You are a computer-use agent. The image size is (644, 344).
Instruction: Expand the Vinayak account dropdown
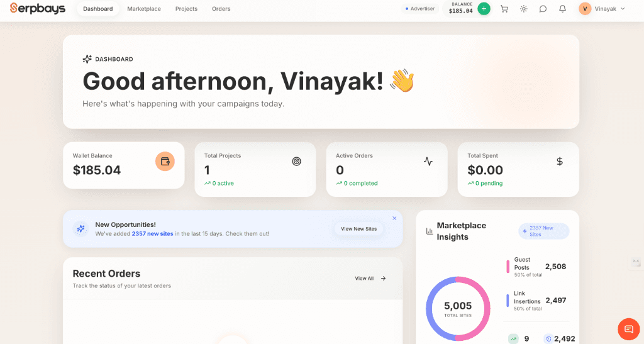pyautogui.click(x=602, y=9)
